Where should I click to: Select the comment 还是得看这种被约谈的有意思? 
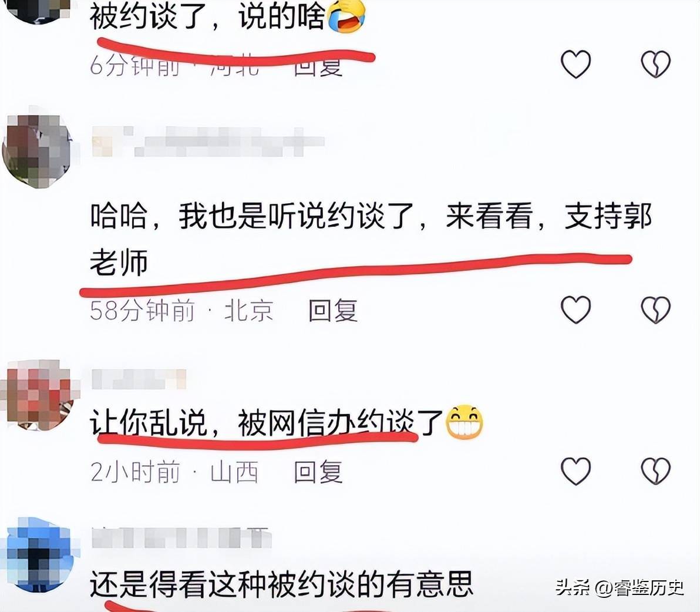point(281,583)
